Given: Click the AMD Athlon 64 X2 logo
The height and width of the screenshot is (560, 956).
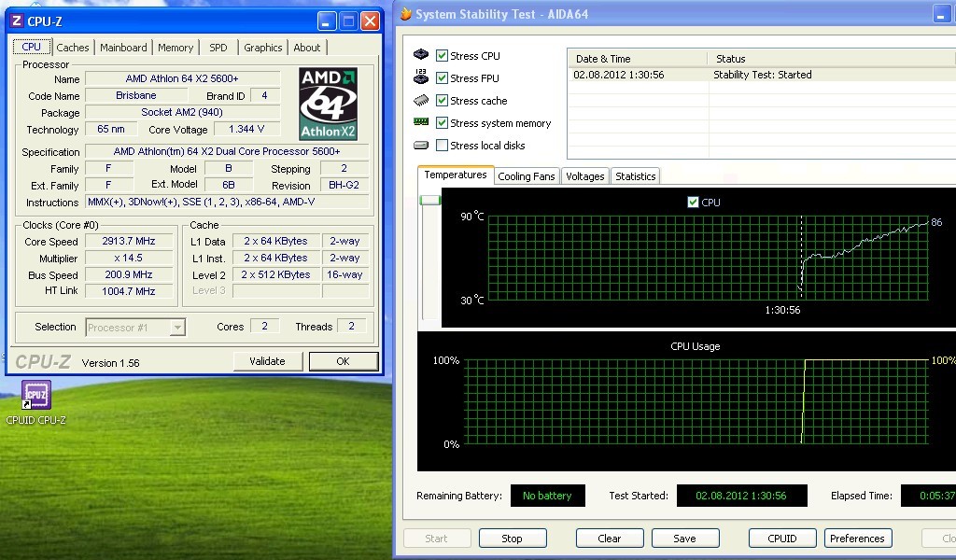Looking at the screenshot, I should (x=328, y=104).
